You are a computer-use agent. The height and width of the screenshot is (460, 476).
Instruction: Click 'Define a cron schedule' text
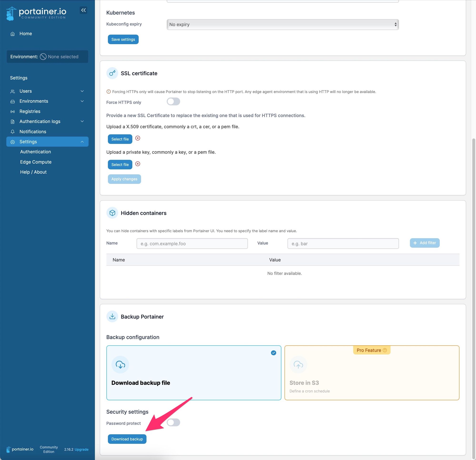309,391
